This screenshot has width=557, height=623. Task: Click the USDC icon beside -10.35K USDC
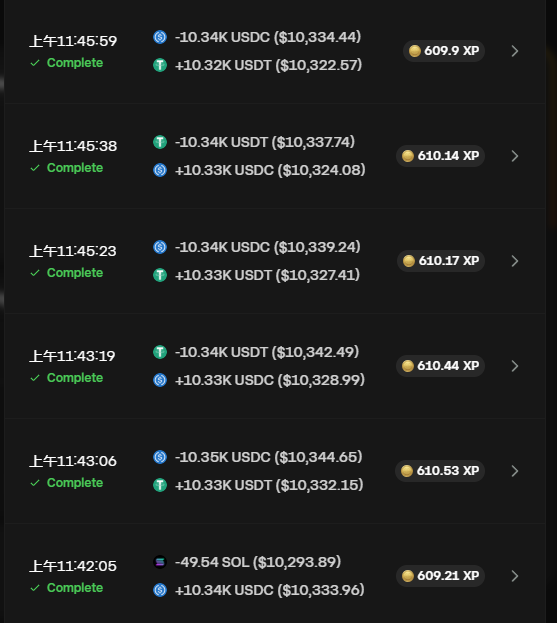(x=160, y=457)
